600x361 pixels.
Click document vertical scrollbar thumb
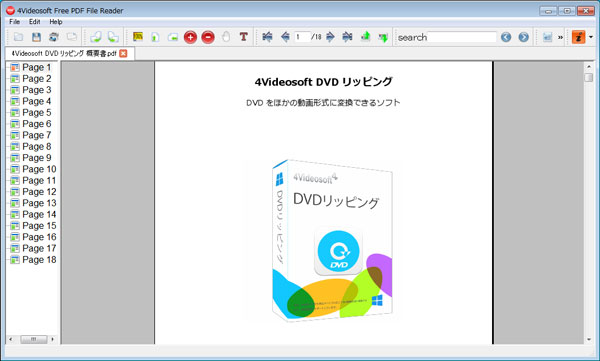click(x=589, y=77)
